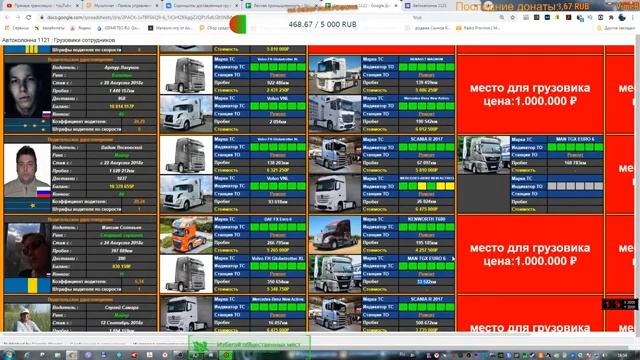Open the Другие закладки bookmarks folder
Screen dimensions: 640x360
pos(616,28)
